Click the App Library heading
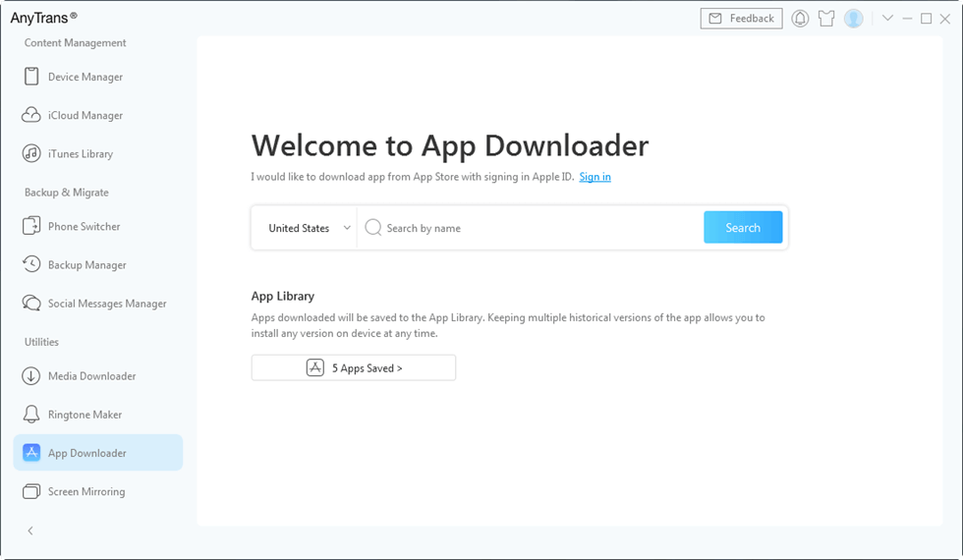The image size is (963, 560). (x=283, y=296)
